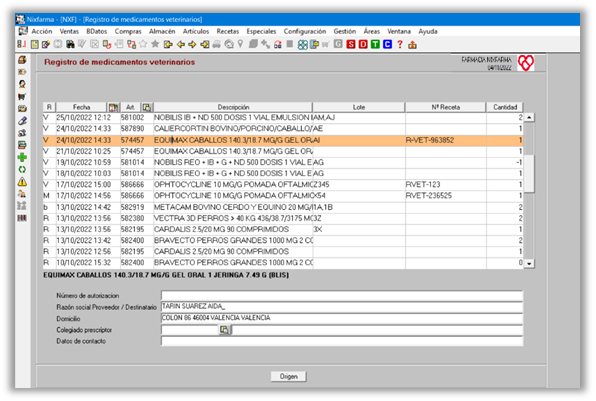Select the 21/10/2022 10:25 EQUIMAX row
This screenshot has width=596, height=401.
pos(283,151)
